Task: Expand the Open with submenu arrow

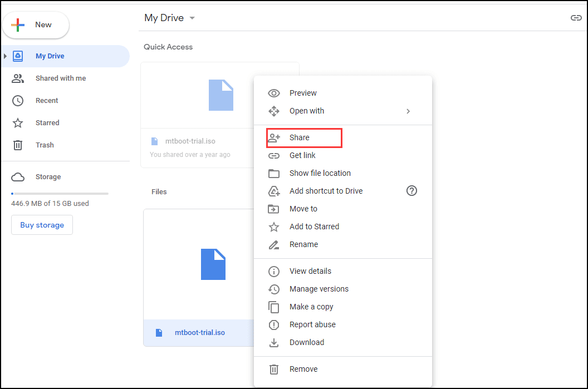Action: 408,111
